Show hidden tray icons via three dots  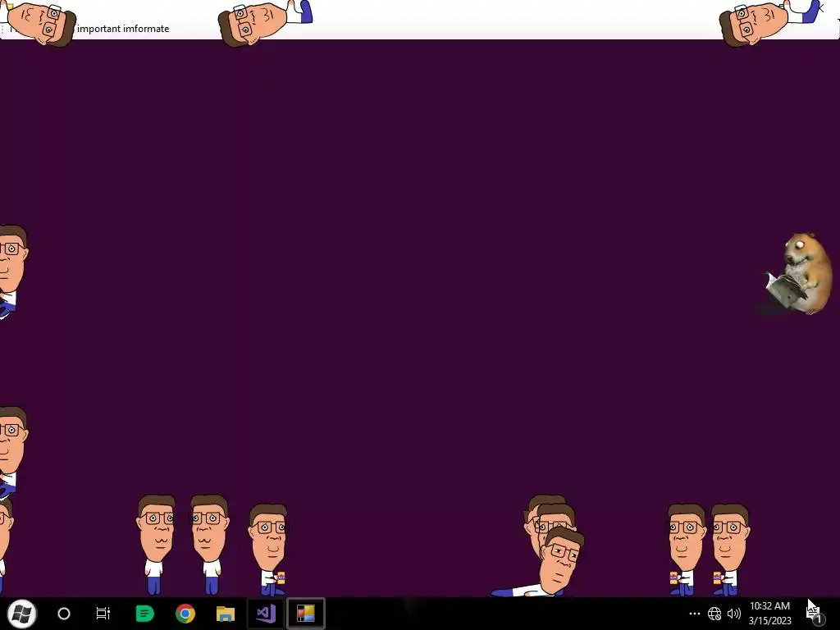pyautogui.click(x=694, y=614)
